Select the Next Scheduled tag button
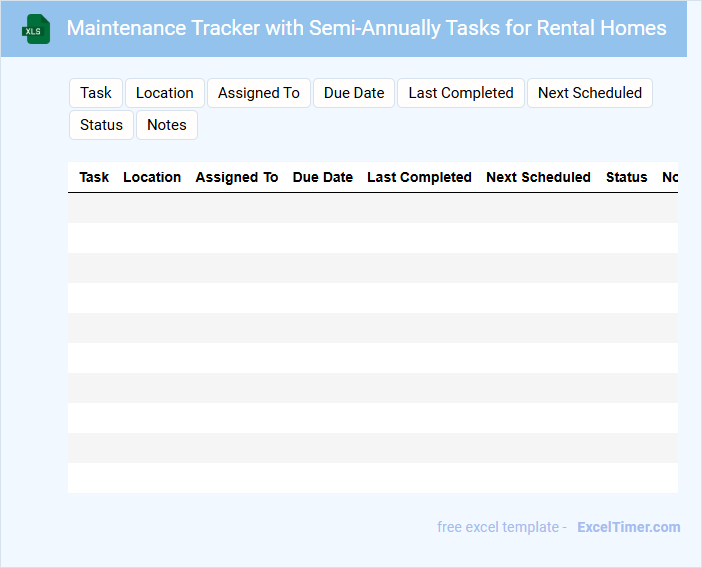This screenshot has width=702, height=568. pos(590,93)
